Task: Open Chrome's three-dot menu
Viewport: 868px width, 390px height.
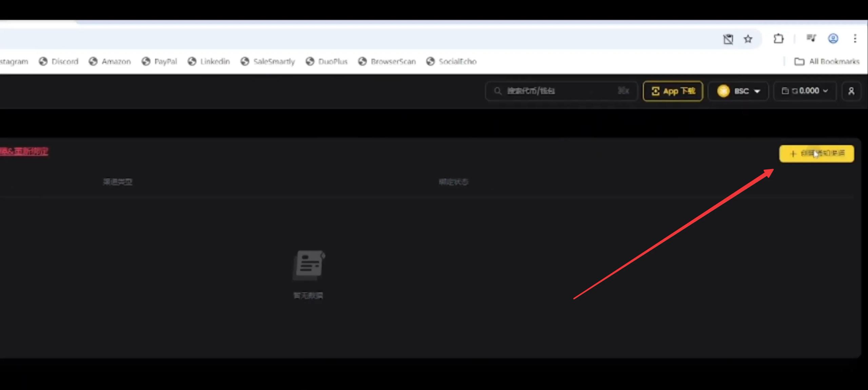Action: [x=854, y=38]
